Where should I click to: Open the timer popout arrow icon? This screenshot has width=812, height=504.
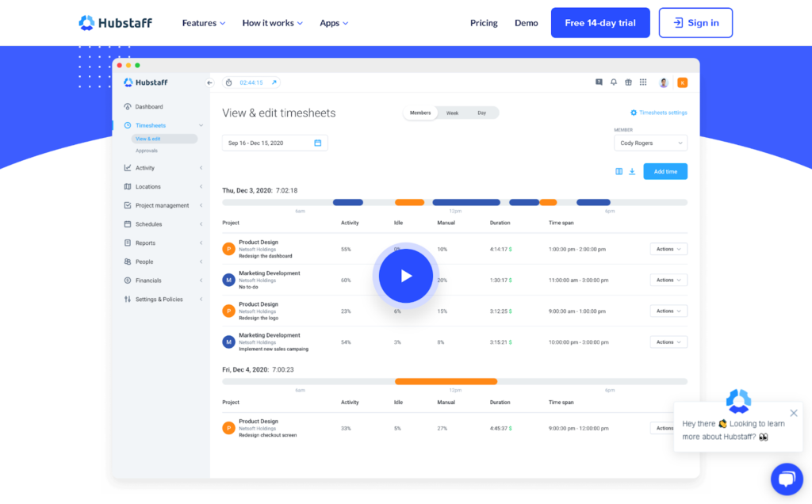tap(274, 82)
